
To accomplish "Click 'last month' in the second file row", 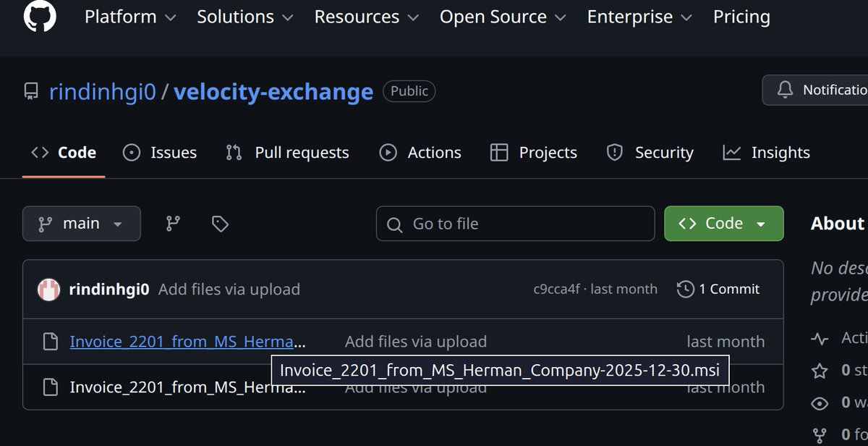I will point(726,387).
